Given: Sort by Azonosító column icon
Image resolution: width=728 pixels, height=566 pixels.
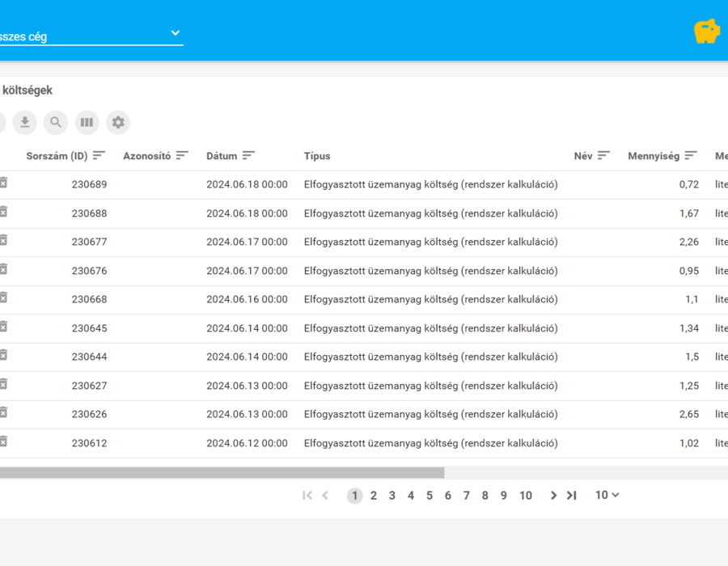Looking at the screenshot, I should click(182, 155).
